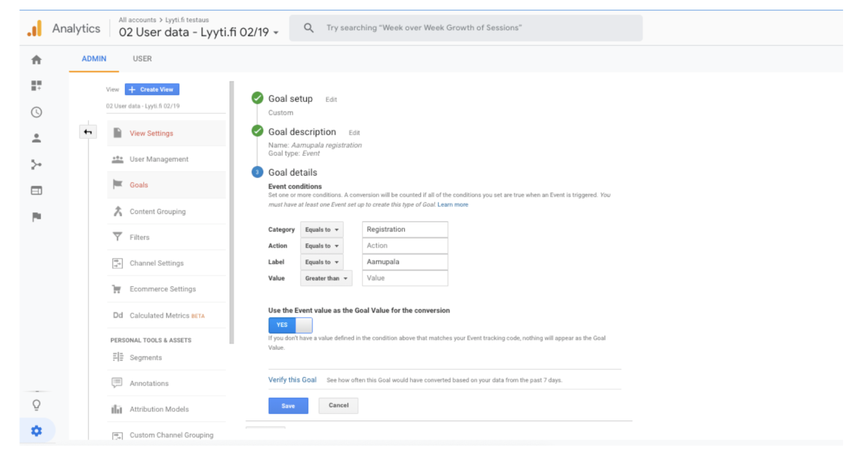Click the Discover lightbulb icon

coord(37,405)
